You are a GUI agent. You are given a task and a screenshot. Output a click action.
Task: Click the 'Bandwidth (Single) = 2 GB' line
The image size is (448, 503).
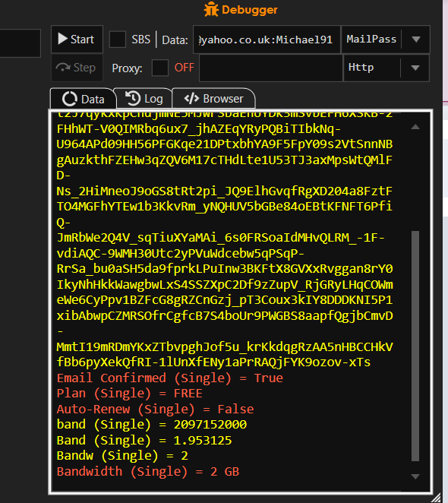[148, 472]
